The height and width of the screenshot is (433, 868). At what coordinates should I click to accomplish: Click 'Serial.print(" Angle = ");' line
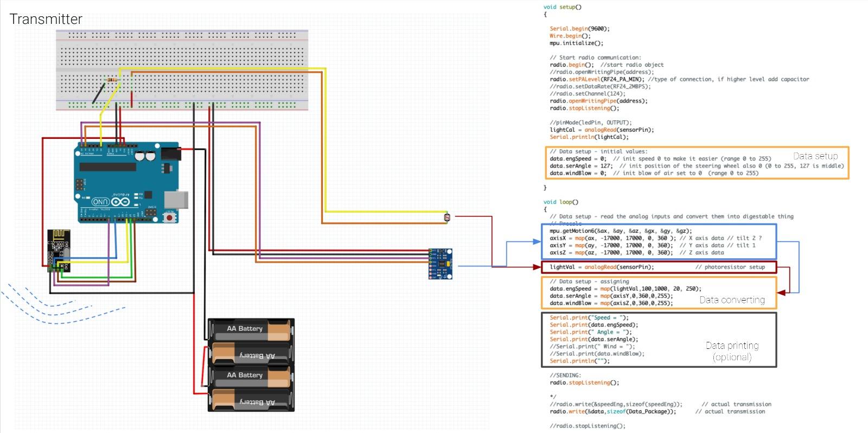point(591,332)
